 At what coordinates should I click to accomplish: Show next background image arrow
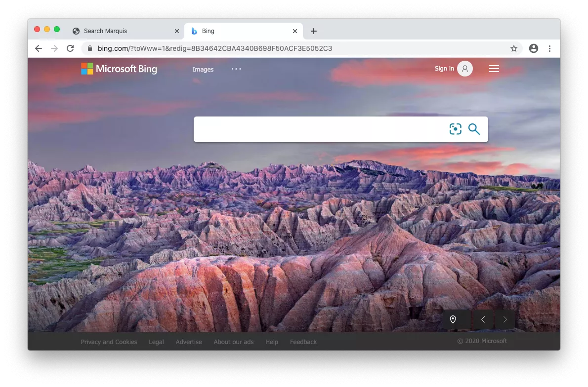pos(504,319)
